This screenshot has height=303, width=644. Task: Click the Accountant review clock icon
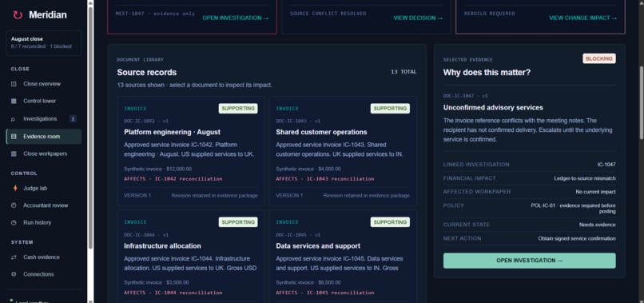14,205
